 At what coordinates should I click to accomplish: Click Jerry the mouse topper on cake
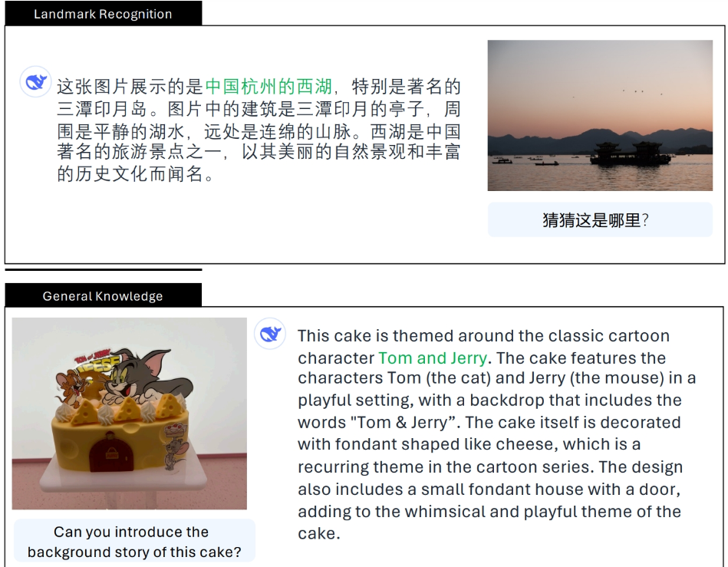72,385
